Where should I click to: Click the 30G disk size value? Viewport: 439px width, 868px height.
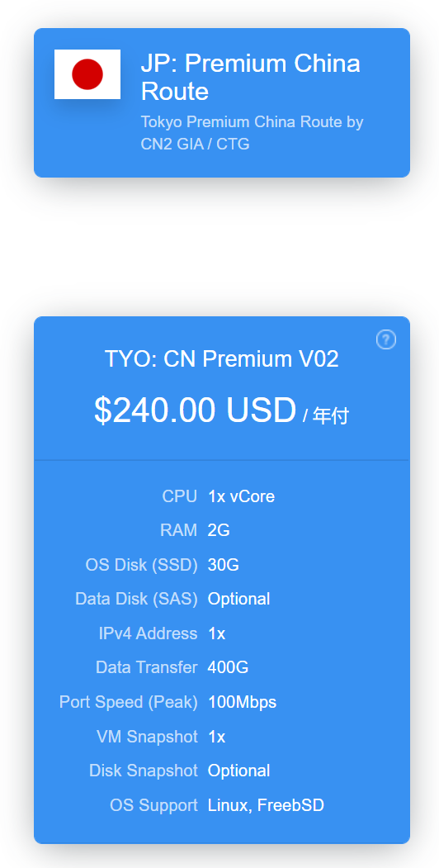(224, 565)
